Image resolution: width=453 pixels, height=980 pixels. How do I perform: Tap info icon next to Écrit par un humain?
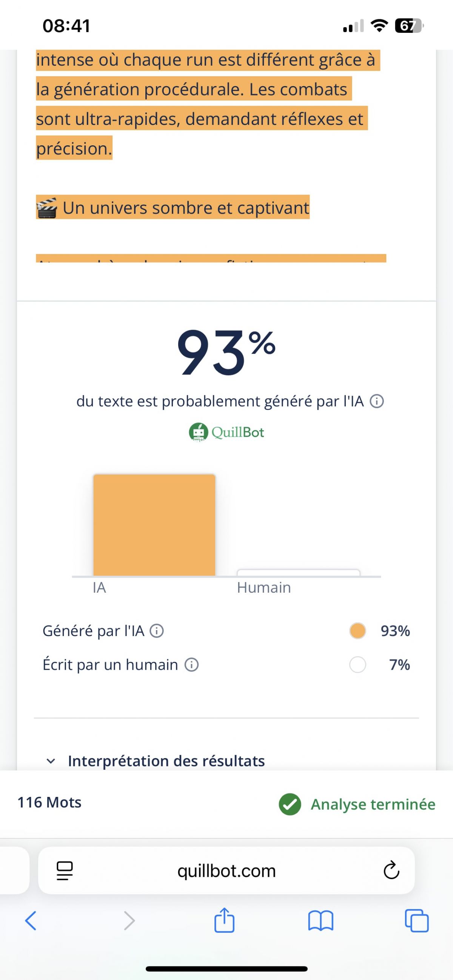click(x=191, y=665)
